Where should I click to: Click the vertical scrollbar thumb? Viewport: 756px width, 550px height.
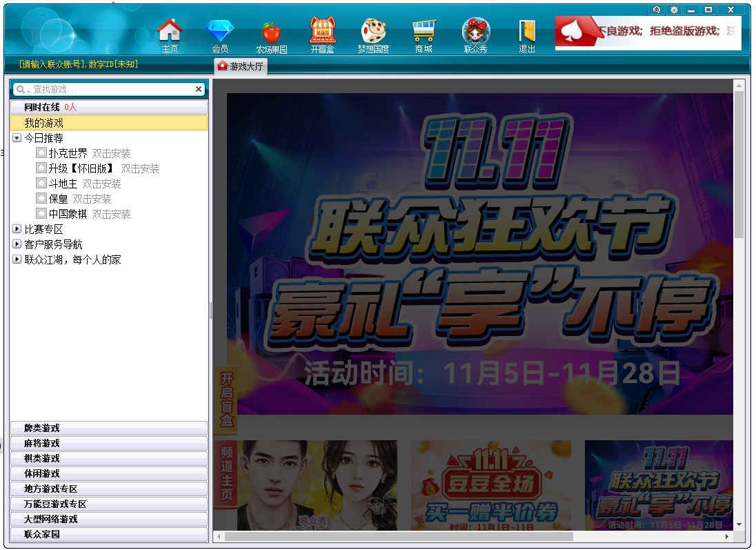click(739, 164)
